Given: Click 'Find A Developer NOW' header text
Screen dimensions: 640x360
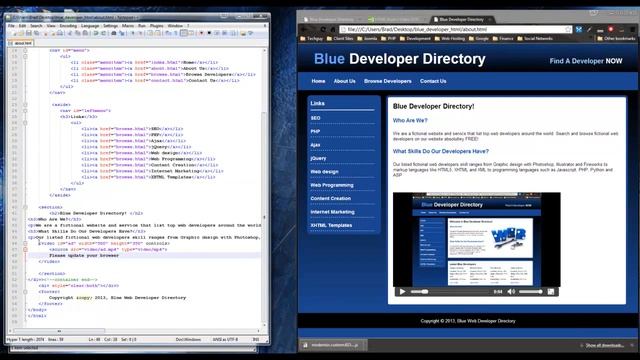Looking at the screenshot, I should tap(586, 61).
